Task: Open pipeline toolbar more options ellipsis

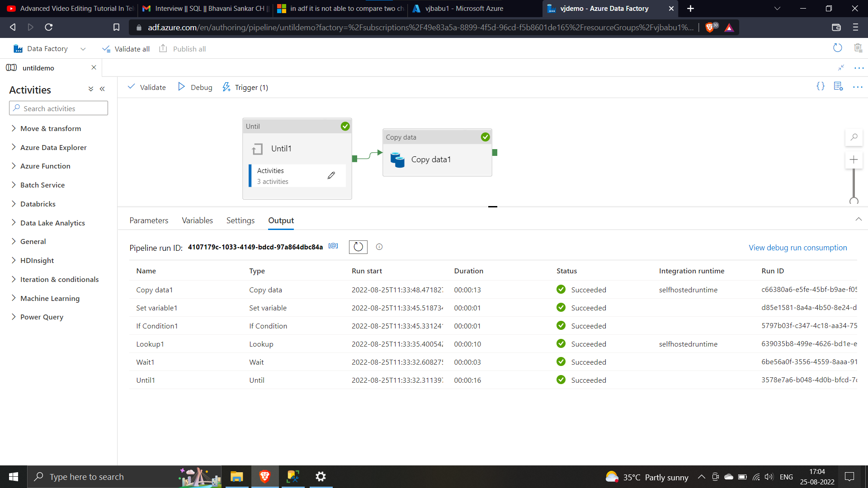Action: click(x=858, y=87)
